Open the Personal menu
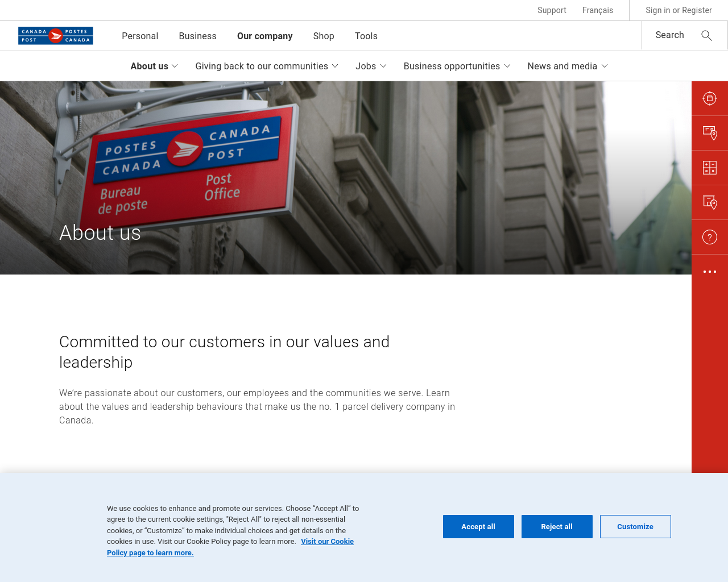 [x=140, y=36]
